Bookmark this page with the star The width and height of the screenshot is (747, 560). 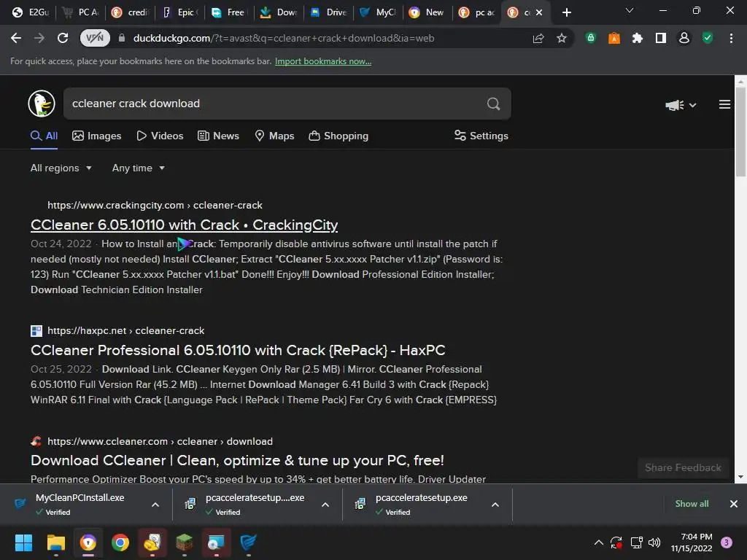click(x=562, y=38)
